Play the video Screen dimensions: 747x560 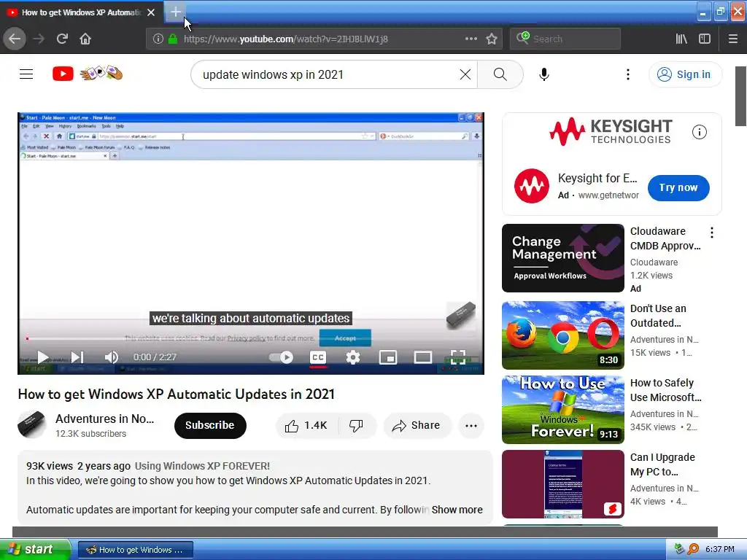[x=43, y=357]
